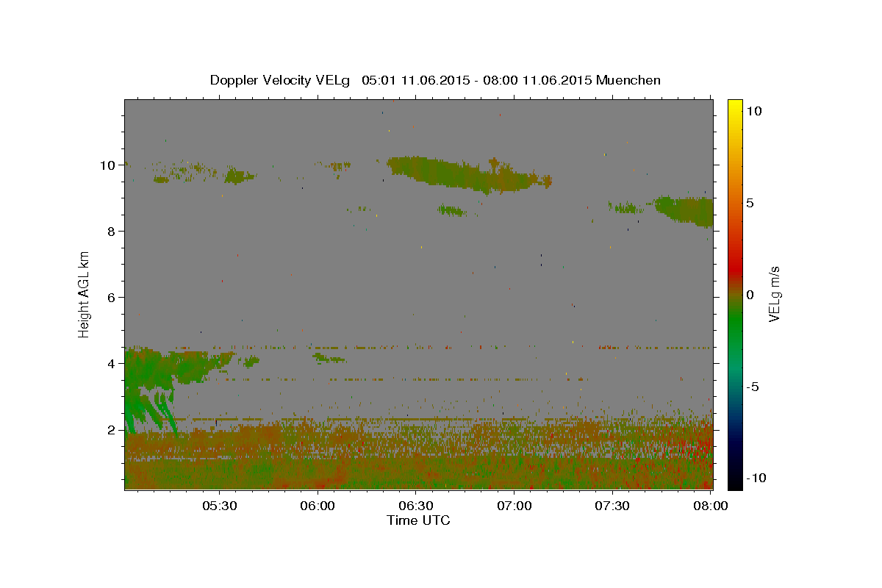Click the '08:00' time axis label
882x588 pixels.
[x=711, y=506]
